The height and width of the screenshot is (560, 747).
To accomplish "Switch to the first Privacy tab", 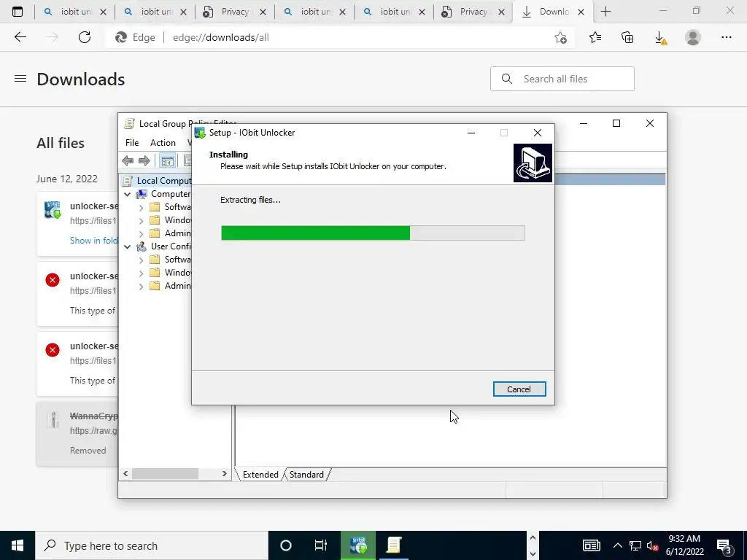I will (x=234, y=12).
